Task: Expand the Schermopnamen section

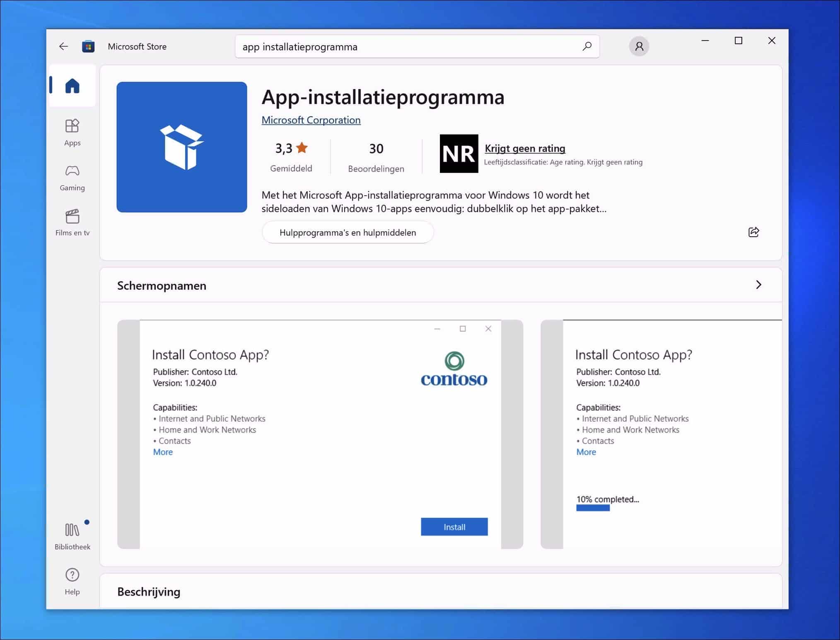Action: tap(758, 285)
